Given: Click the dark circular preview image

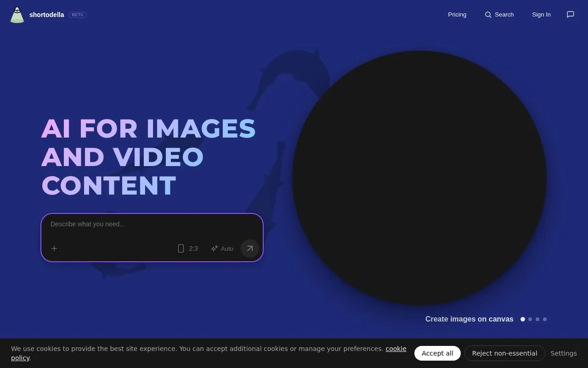Looking at the screenshot, I should [x=419, y=178].
